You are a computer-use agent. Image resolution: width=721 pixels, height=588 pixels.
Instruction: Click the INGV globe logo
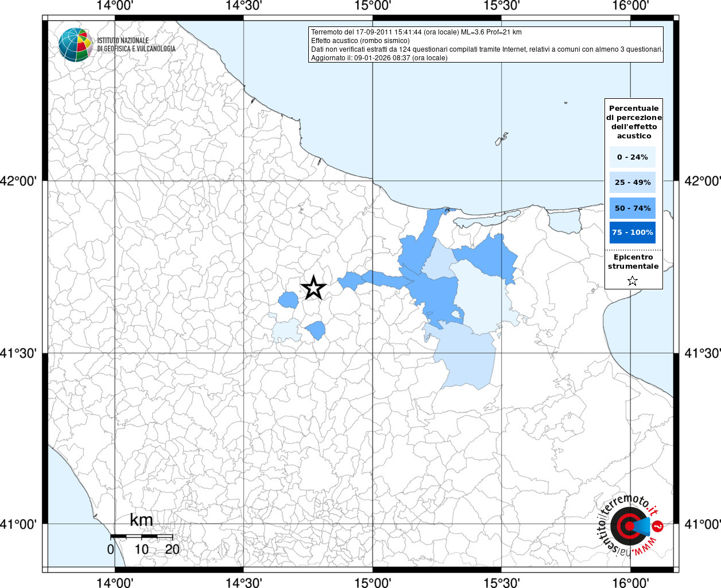(76, 44)
